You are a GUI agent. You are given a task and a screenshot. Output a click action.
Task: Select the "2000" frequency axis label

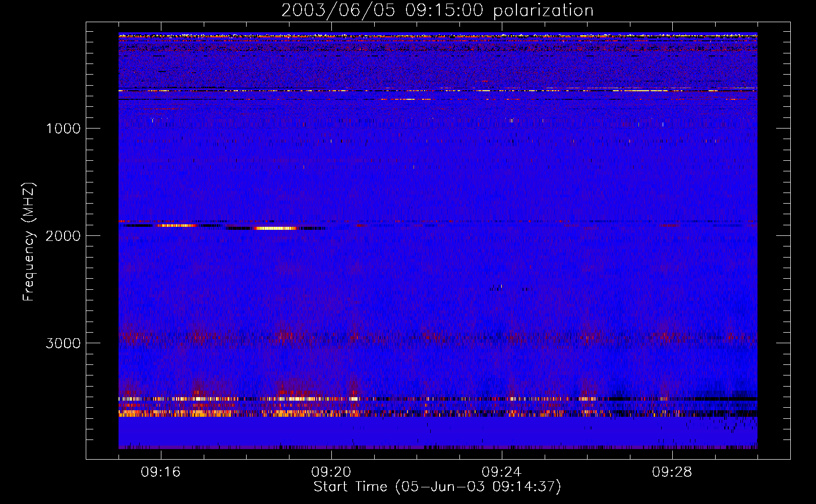click(63, 236)
